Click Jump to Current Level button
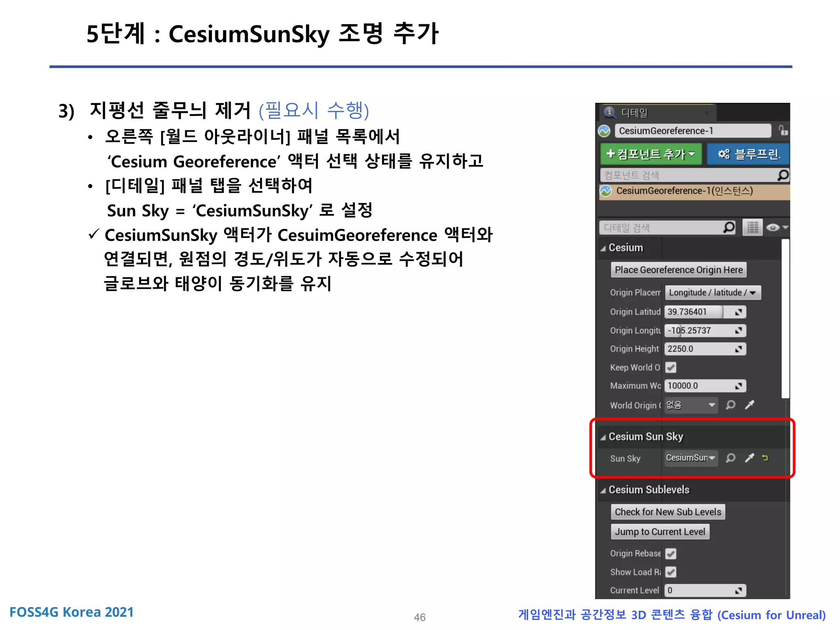 pyautogui.click(x=660, y=532)
